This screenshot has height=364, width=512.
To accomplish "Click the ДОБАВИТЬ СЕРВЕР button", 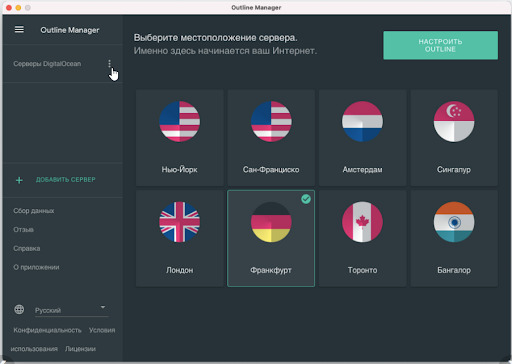I will 66,180.
